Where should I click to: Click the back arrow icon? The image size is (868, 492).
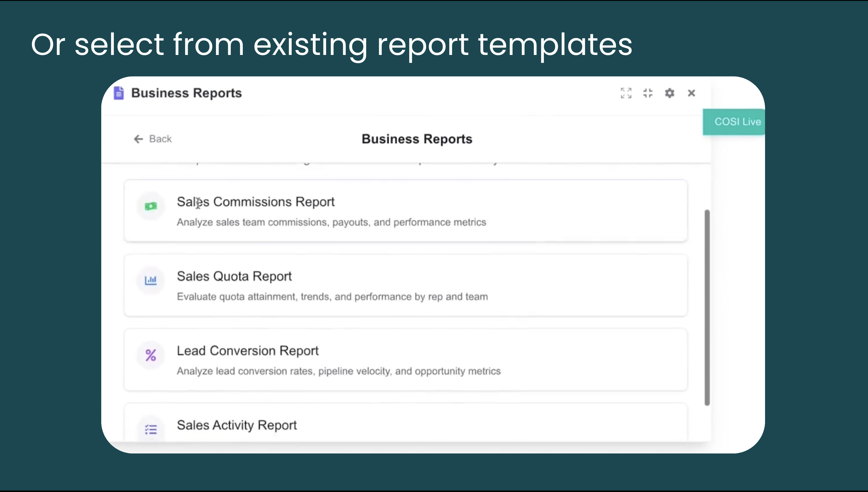point(138,139)
